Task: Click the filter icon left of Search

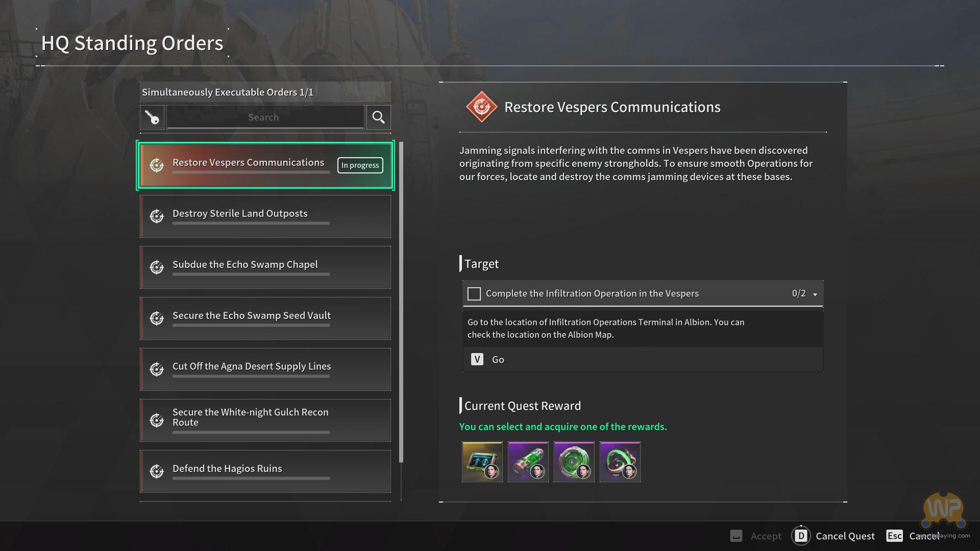Action: (152, 117)
